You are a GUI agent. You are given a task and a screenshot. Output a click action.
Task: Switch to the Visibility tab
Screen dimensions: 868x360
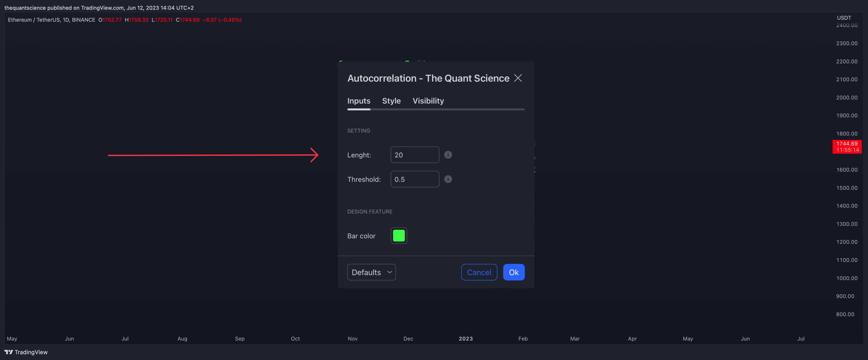428,101
